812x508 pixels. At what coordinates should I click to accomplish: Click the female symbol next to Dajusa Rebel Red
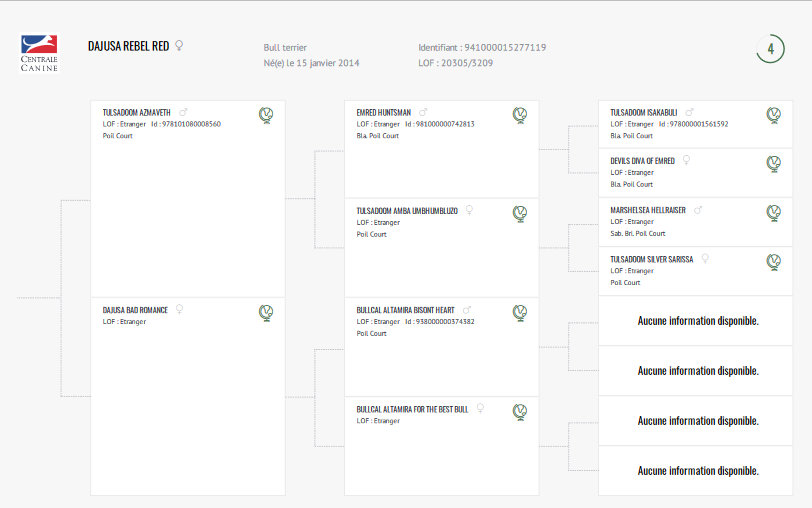(179, 45)
